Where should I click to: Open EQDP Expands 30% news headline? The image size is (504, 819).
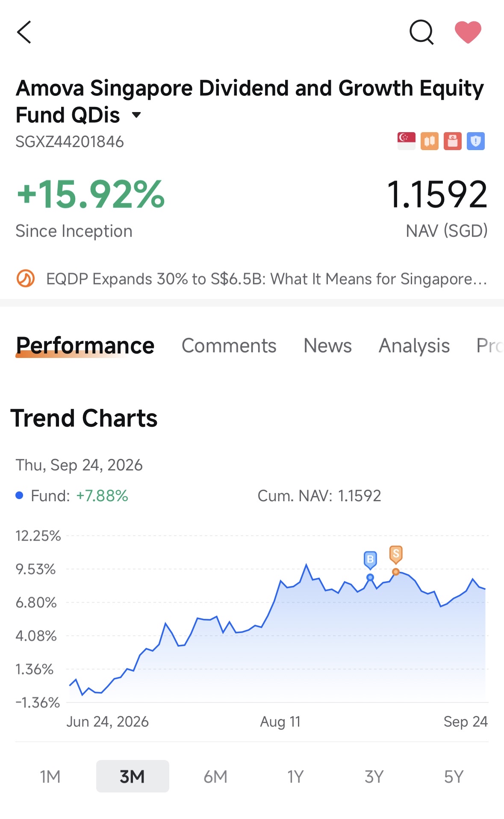(267, 279)
